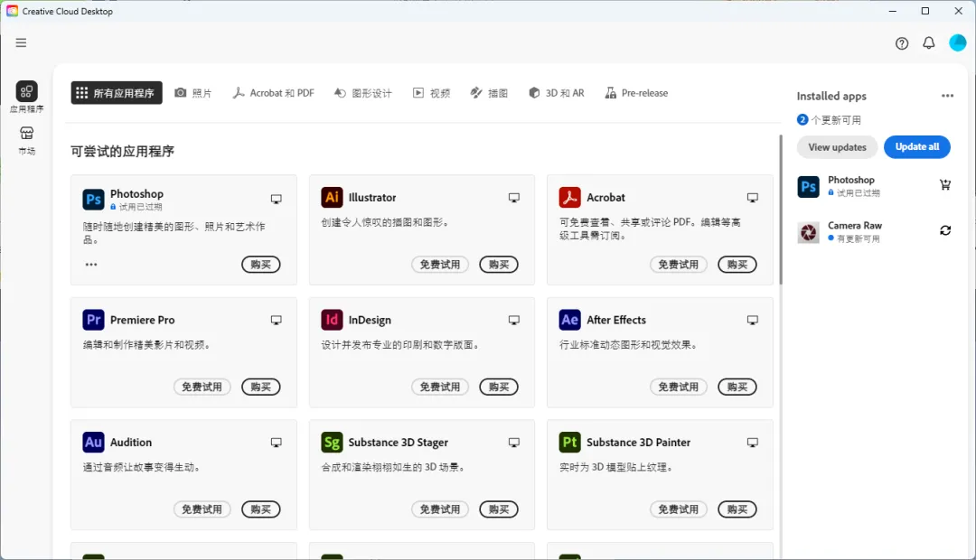
Task: Switch to the 插图 tab
Action: pos(489,93)
